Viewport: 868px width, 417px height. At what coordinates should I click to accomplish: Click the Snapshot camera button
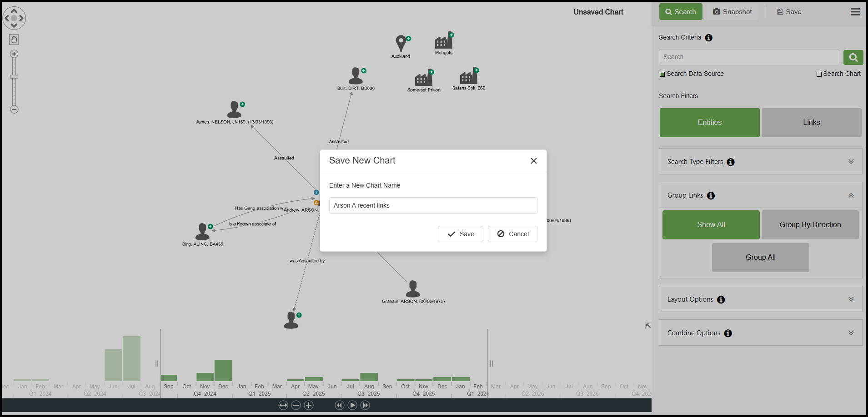pos(732,12)
